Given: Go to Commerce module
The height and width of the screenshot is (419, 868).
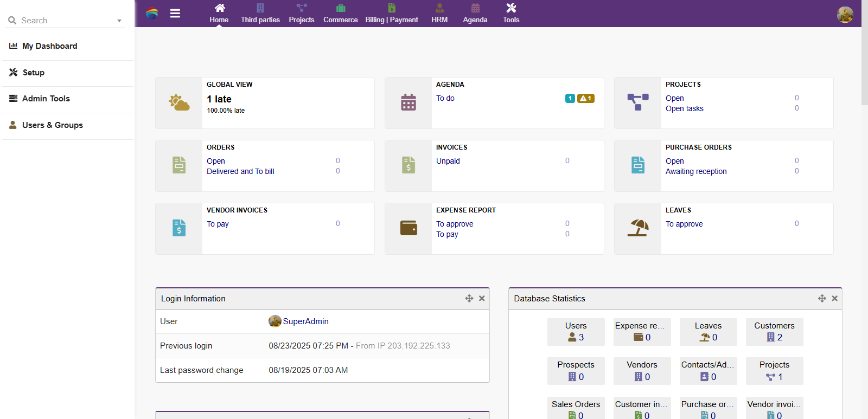Looking at the screenshot, I should click(340, 14).
